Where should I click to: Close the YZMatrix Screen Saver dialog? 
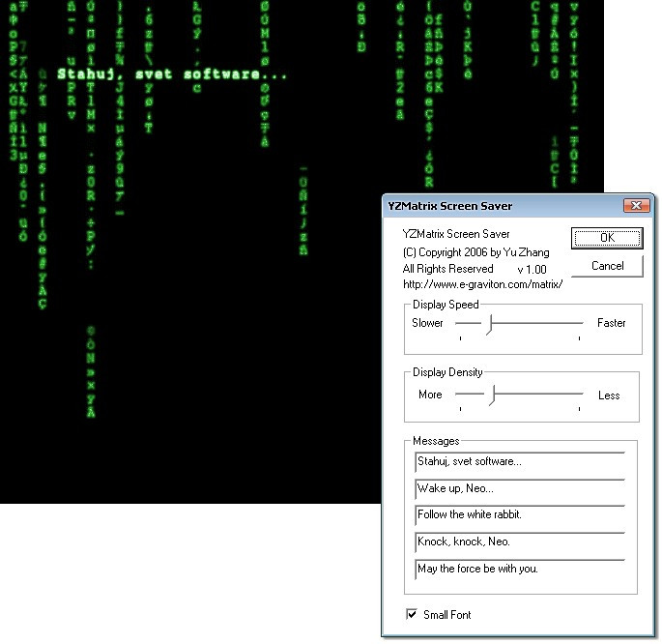pyautogui.click(x=636, y=206)
